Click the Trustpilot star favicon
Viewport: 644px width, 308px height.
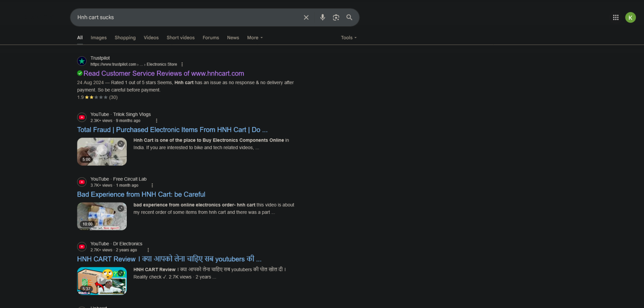pyautogui.click(x=82, y=61)
